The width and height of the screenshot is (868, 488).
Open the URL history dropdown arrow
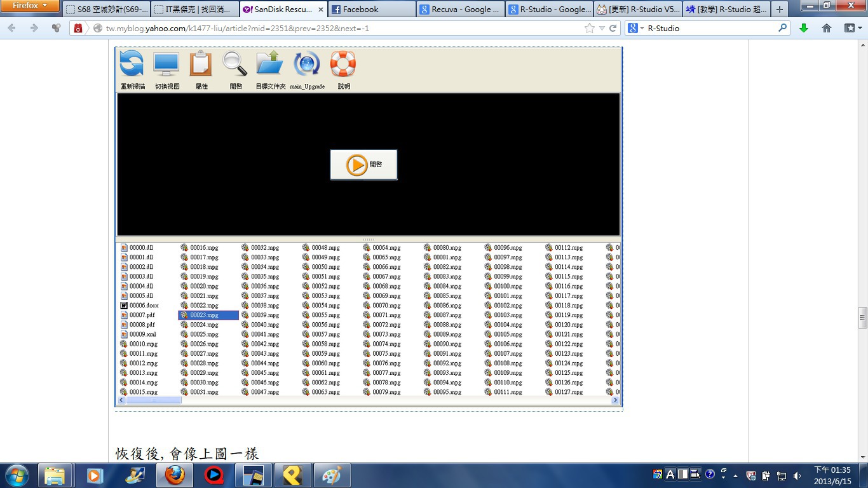tap(602, 28)
